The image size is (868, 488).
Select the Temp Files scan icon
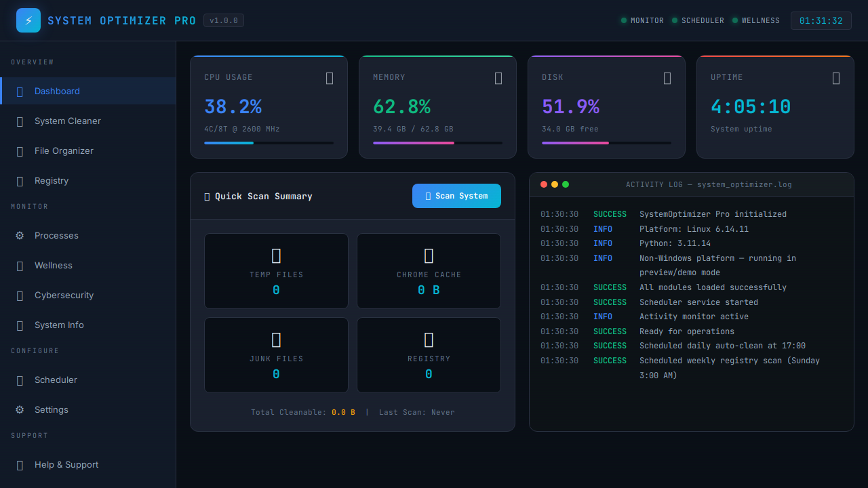tap(275, 256)
